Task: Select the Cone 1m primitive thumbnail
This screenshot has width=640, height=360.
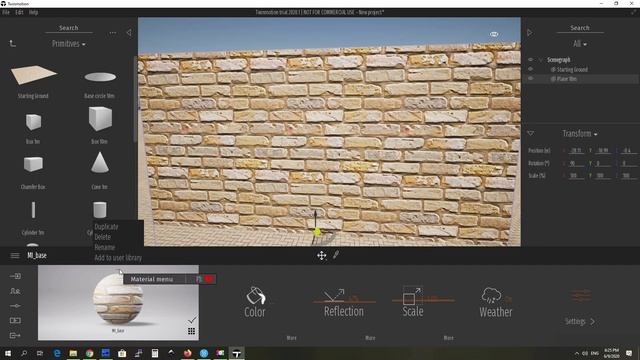Action: click(x=100, y=162)
